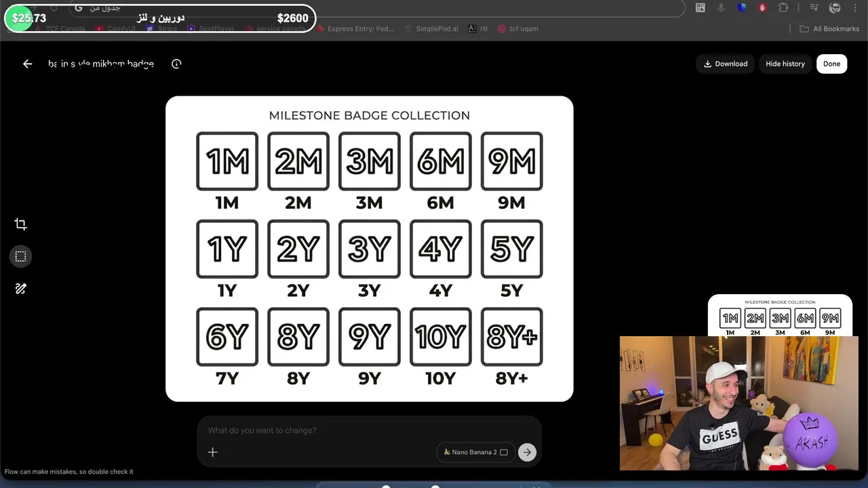Click the Hide history button

click(x=785, y=64)
